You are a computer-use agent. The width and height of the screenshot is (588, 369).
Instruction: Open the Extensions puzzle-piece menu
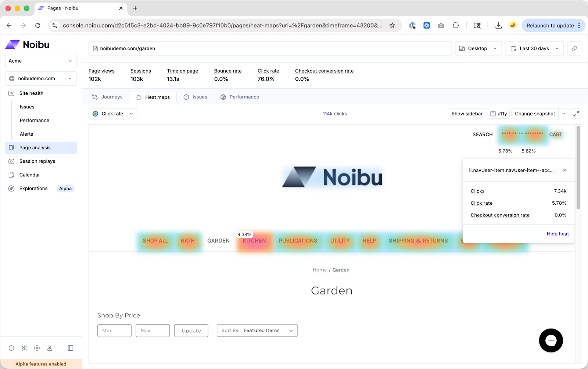coord(456,25)
